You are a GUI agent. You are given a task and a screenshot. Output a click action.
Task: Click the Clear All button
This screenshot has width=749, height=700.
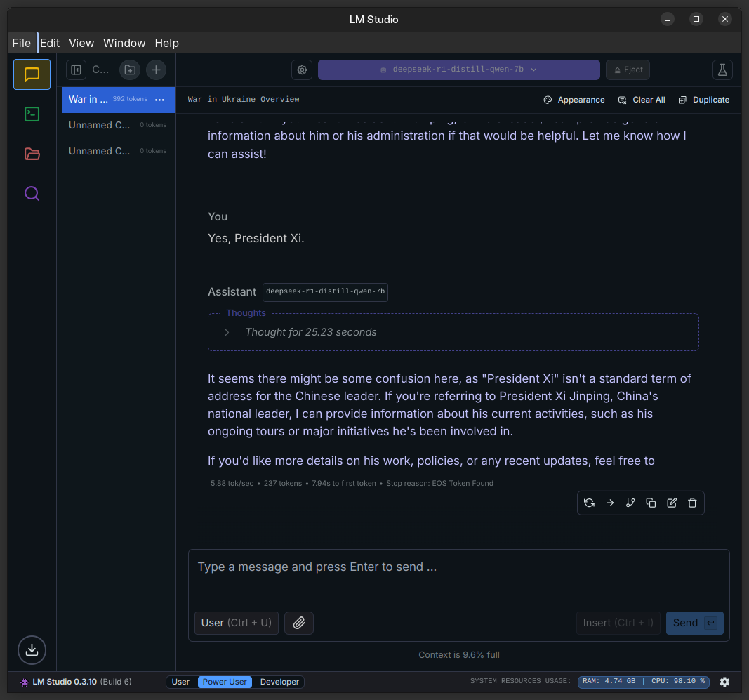pos(642,100)
